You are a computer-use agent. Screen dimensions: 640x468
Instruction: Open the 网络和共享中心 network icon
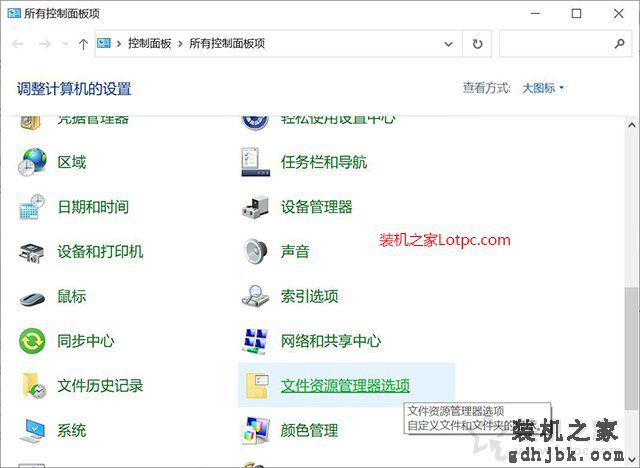[x=256, y=341]
